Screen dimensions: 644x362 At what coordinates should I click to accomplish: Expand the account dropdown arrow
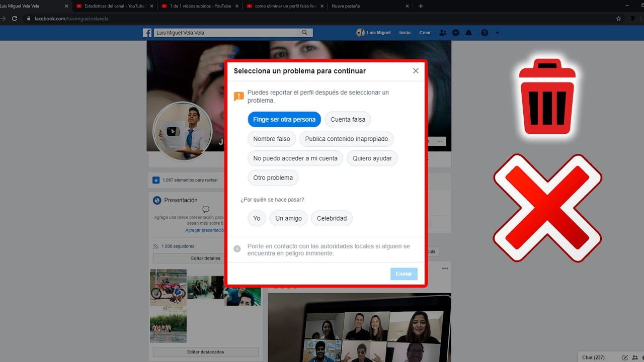[498, 33]
